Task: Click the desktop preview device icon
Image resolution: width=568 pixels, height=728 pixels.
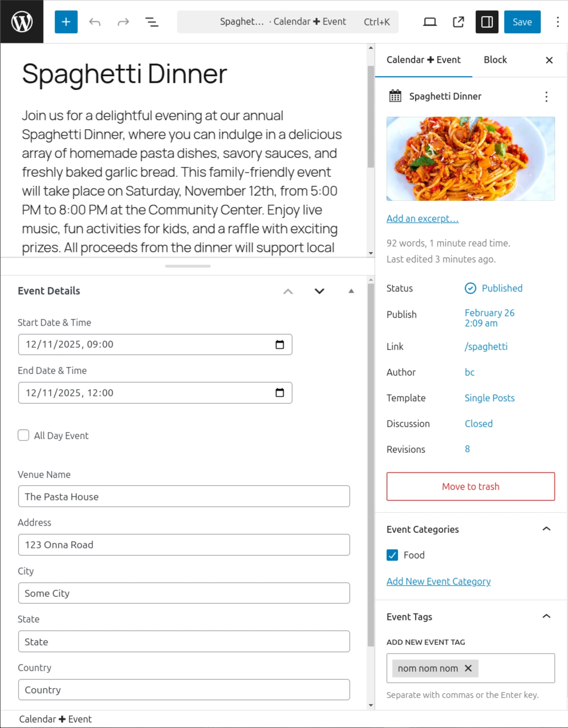Action: [430, 22]
